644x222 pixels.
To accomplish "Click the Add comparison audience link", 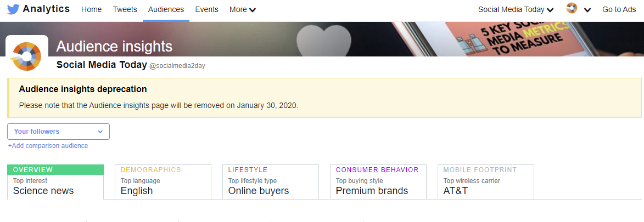I will [x=48, y=146].
